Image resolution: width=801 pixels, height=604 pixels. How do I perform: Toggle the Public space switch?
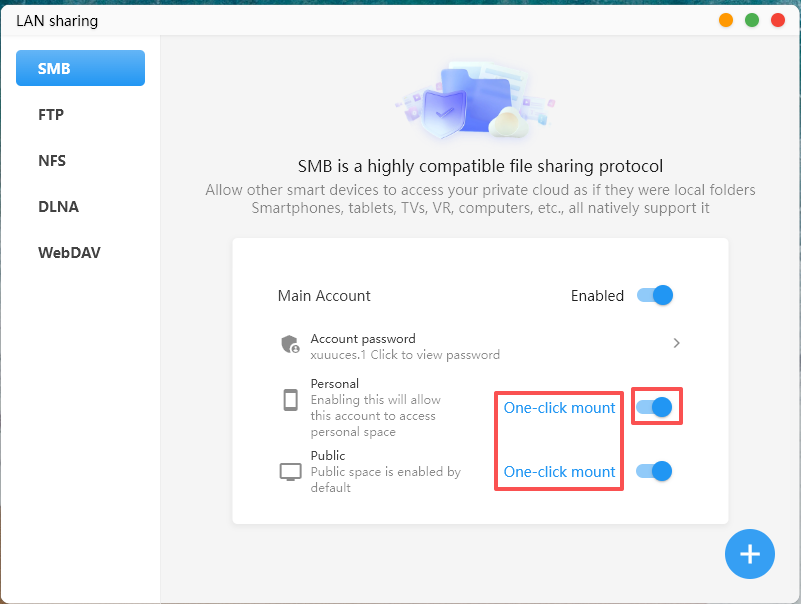[654, 471]
